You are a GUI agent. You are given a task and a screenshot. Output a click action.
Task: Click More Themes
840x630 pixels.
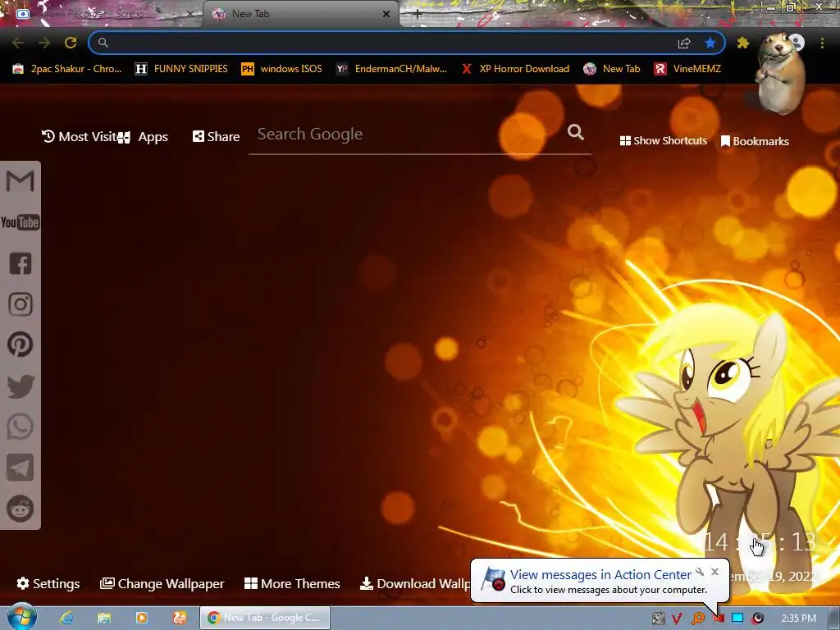tap(292, 583)
